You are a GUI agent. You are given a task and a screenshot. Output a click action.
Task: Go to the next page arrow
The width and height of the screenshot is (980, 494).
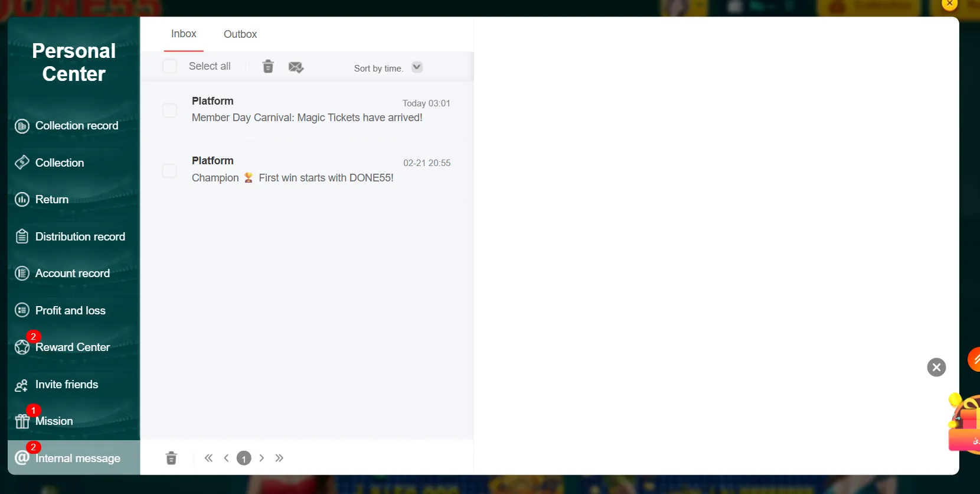point(262,458)
